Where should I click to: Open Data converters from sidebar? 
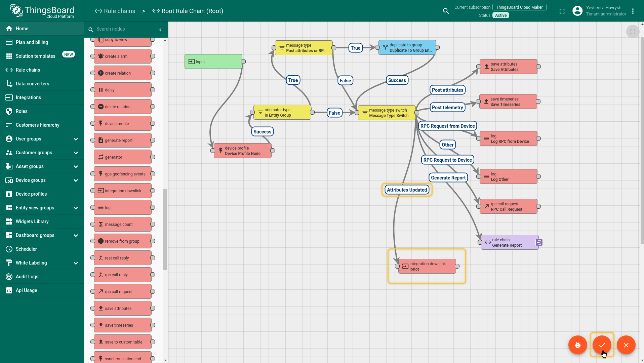[x=32, y=84]
